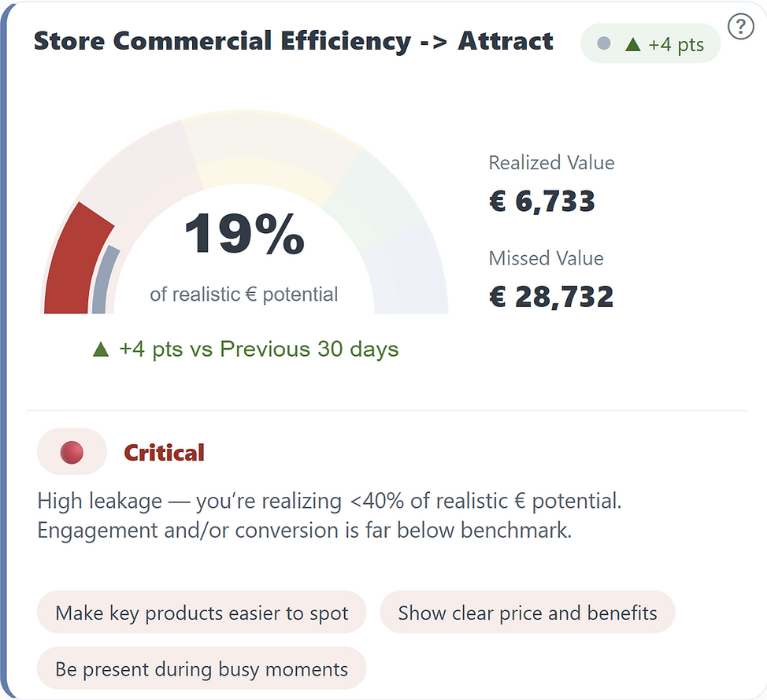767x700 pixels.
Task: Open the Attract section heading
Action: coord(507,41)
